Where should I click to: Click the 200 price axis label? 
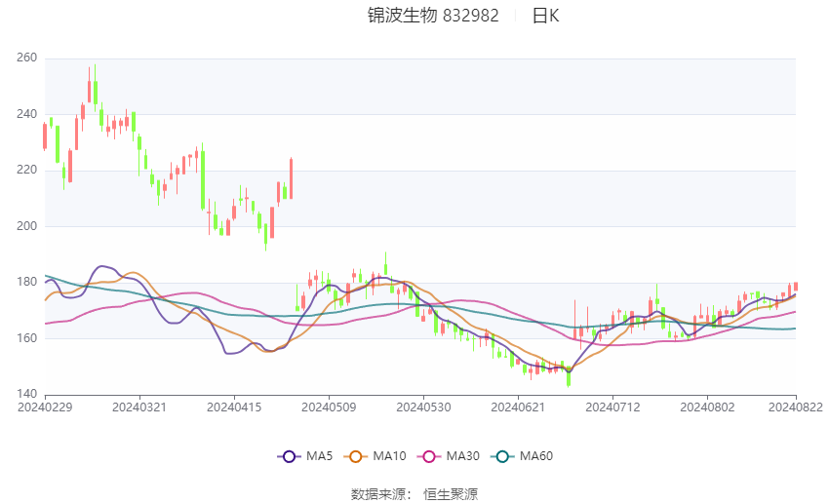click(27, 225)
